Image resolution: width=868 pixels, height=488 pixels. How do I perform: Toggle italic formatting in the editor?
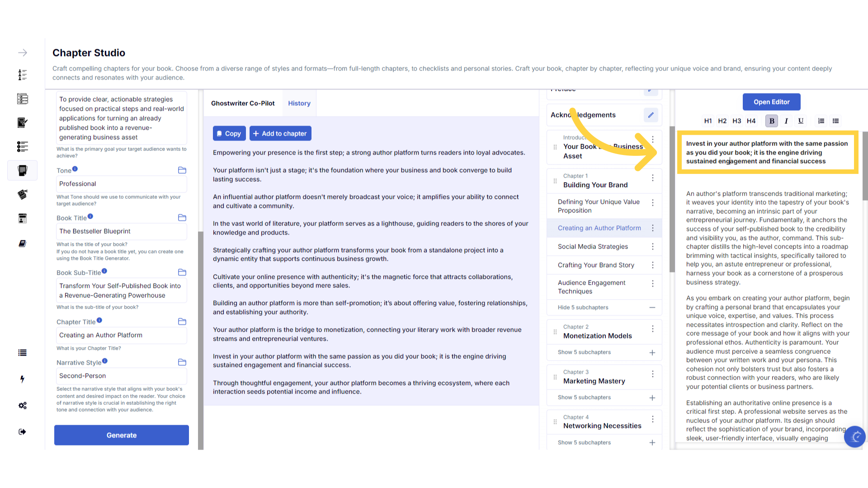pyautogui.click(x=786, y=121)
